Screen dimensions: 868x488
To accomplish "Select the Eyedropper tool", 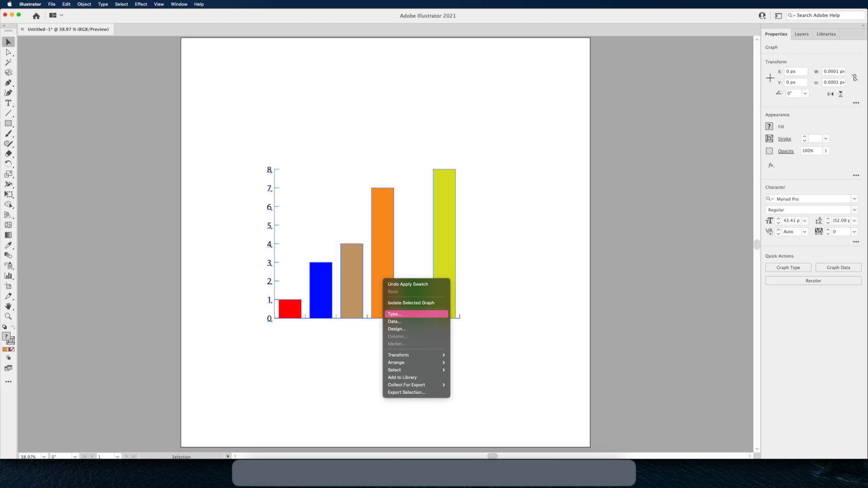I will click(x=8, y=245).
